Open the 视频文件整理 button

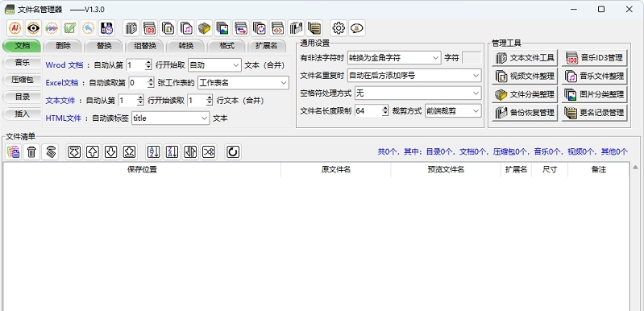click(525, 77)
